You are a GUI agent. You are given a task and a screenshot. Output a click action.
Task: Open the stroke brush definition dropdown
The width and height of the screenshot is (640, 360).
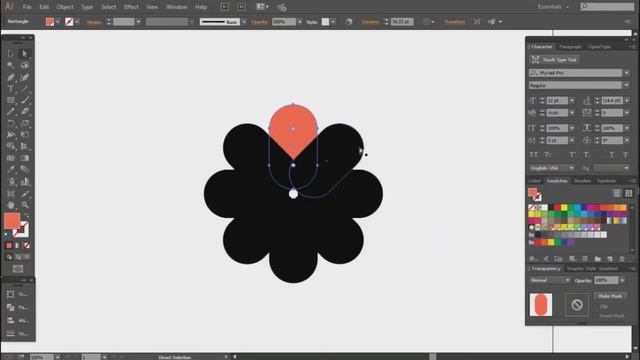244,22
